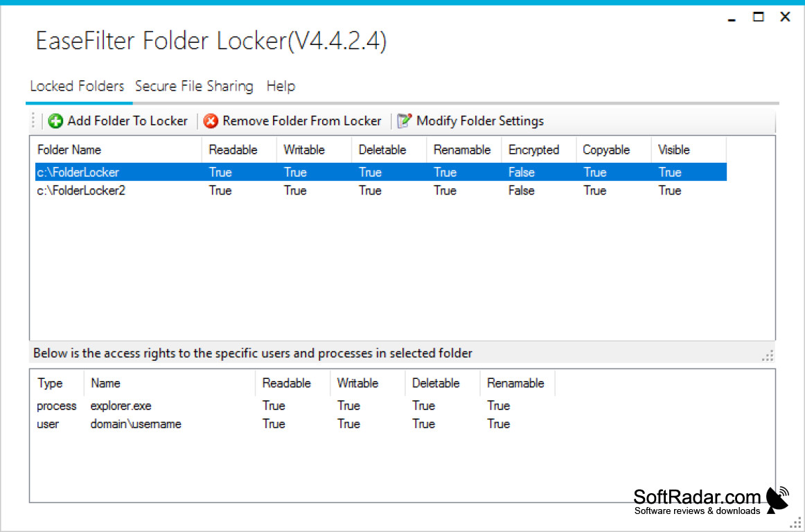805x532 pixels.
Task: Click the 'user' type cell
Action: click(x=48, y=424)
